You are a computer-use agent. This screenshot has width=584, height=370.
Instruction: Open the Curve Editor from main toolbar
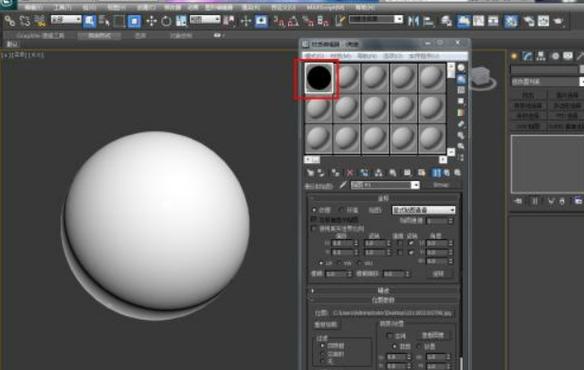click(x=478, y=21)
